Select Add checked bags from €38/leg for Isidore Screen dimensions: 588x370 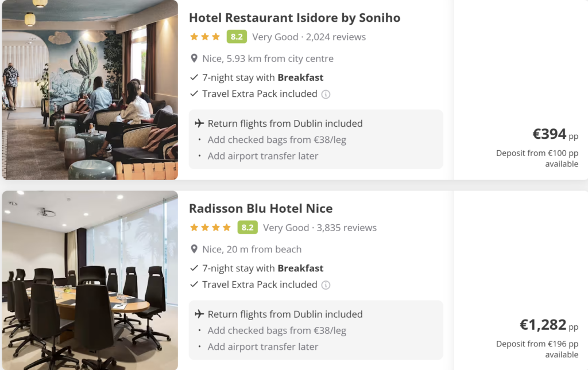[277, 139]
